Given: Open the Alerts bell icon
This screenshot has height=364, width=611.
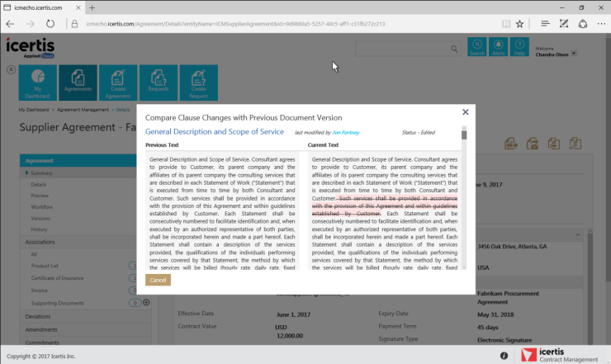Looking at the screenshot, I should point(499,47).
